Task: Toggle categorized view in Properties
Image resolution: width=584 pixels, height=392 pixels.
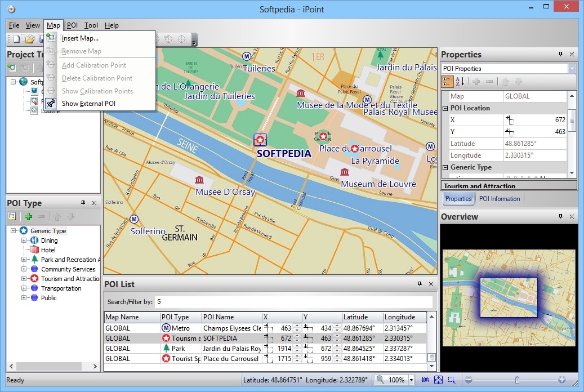Action: coord(447,81)
